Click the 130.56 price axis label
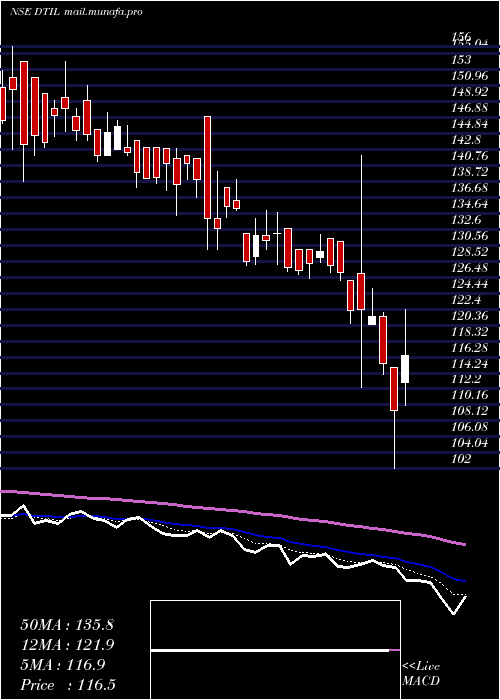This screenshot has height=700, width=500. point(469,236)
